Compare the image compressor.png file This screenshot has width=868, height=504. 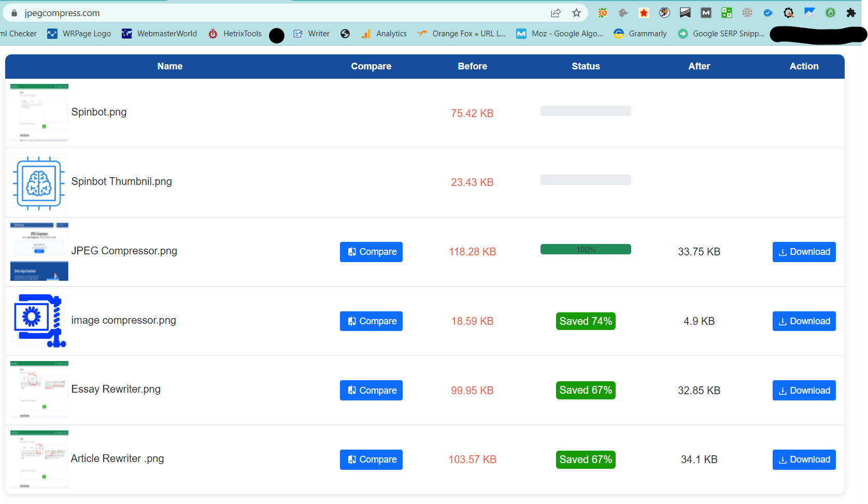[371, 321]
